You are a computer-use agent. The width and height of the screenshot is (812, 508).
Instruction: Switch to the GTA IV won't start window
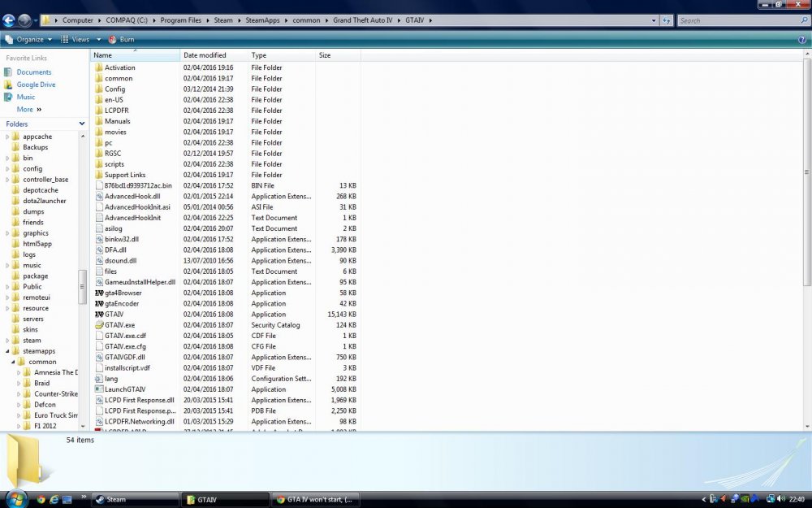317,499
